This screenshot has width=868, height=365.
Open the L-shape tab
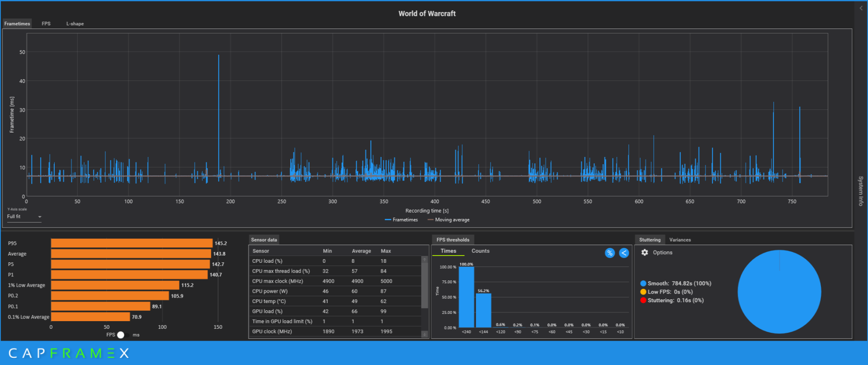pyautogui.click(x=75, y=24)
